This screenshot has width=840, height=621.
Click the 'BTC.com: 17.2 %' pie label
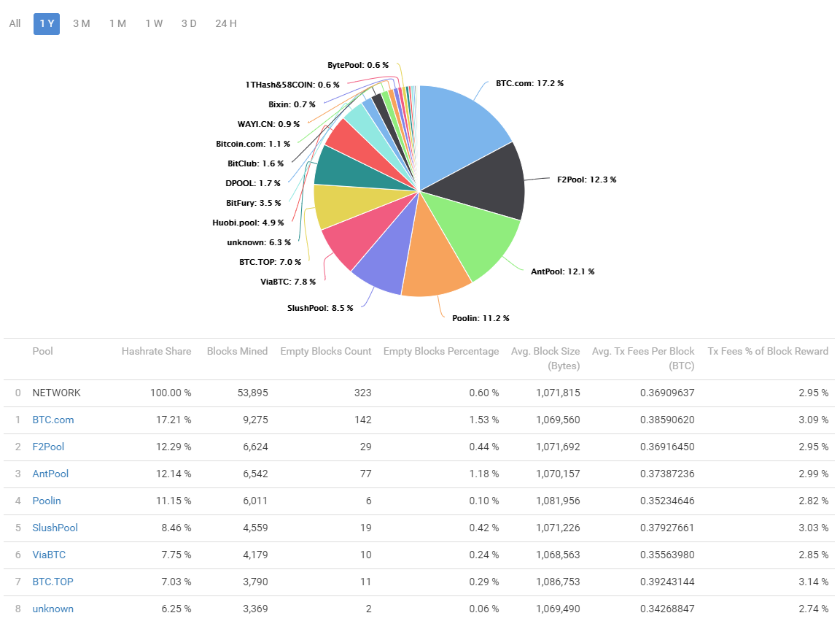(x=530, y=83)
